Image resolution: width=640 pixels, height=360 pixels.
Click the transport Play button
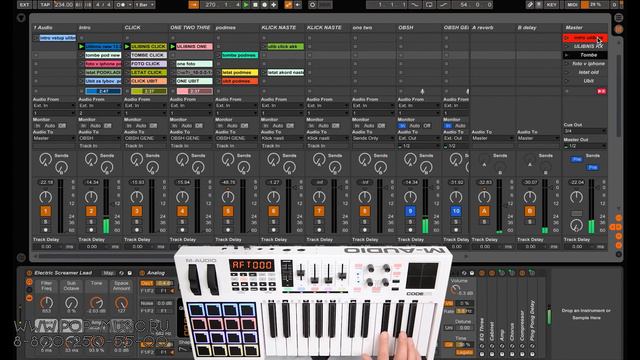pyautogui.click(x=246, y=5)
